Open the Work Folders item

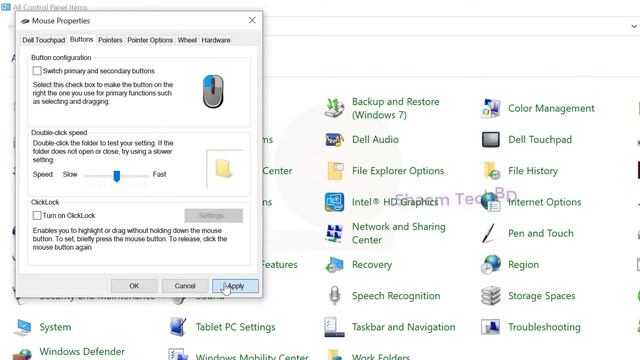click(x=381, y=357)
